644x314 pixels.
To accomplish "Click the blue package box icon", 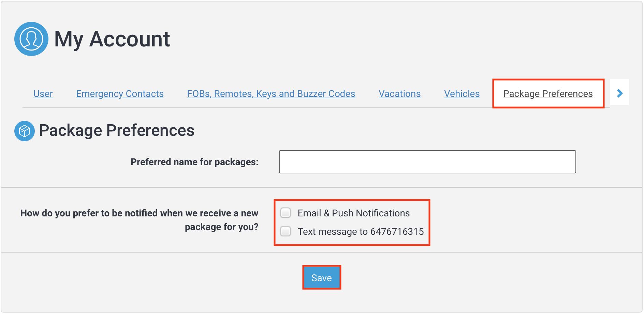I will point(24,131).
